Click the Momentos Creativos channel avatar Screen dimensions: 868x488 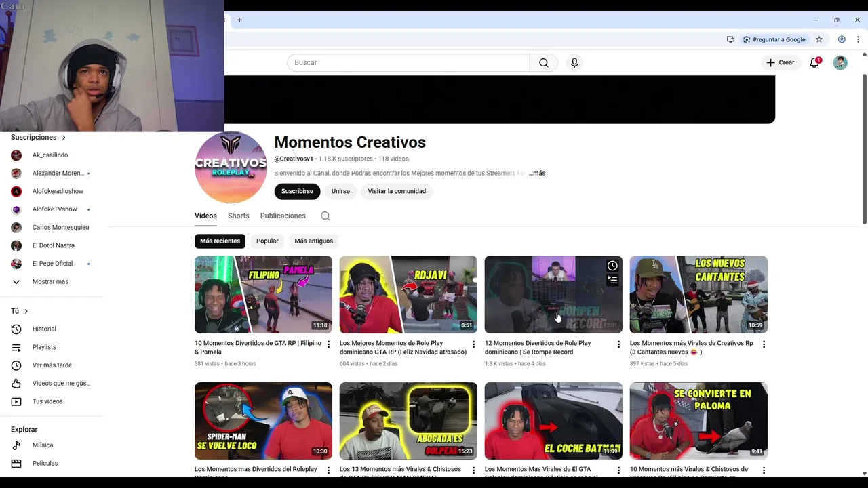(231, 167)
